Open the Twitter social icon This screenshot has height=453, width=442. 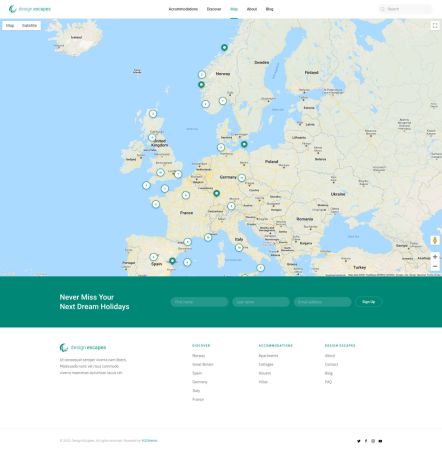click(359, 441)
